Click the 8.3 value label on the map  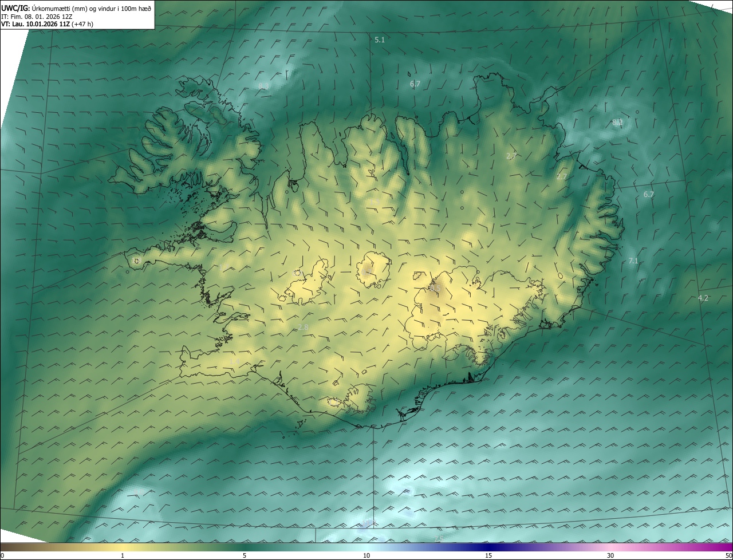tap(263, 86)
